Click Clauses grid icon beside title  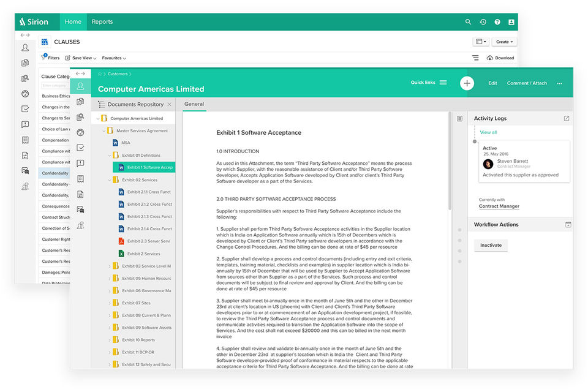pyautogui.click(x=45, y=42)
